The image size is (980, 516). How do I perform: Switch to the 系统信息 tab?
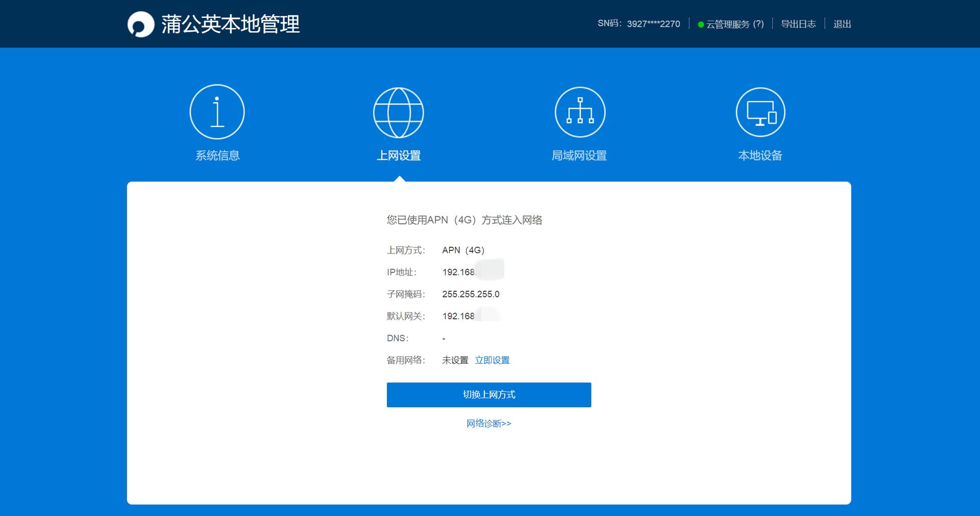(216, 155)
